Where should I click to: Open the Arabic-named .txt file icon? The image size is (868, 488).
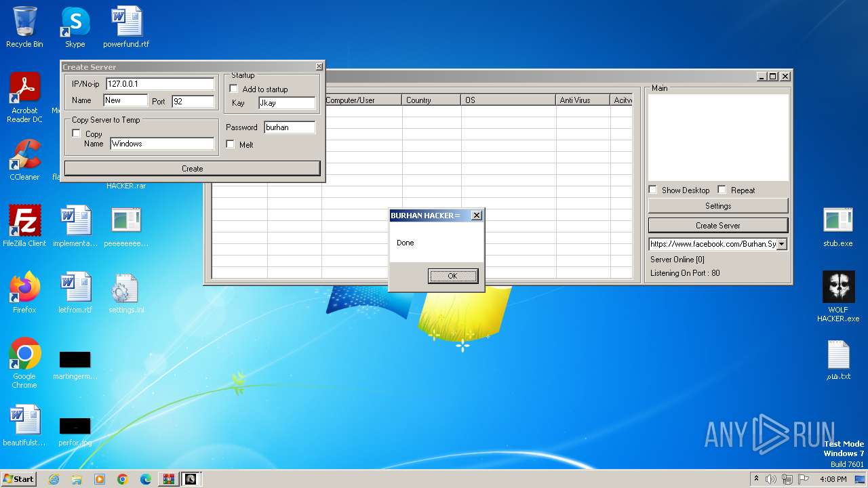tap(838, 359)
